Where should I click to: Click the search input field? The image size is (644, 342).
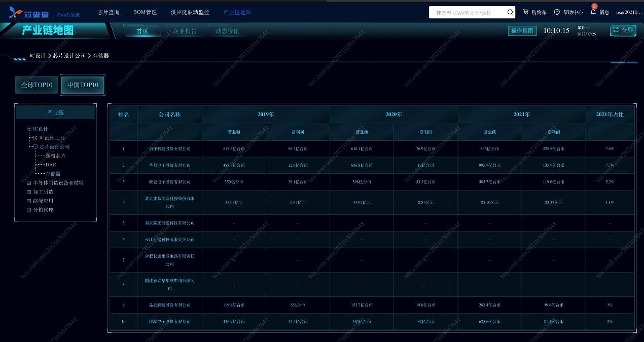pos(468,12)
